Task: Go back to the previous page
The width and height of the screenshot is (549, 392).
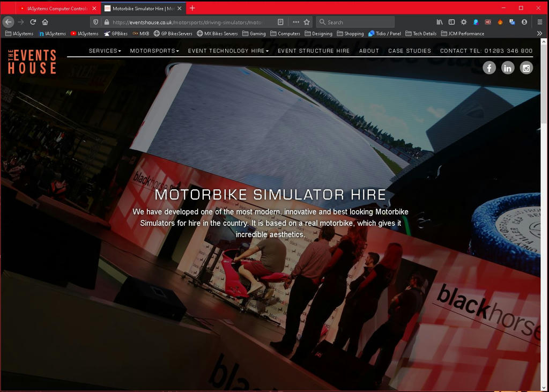Action: [9, 22]
